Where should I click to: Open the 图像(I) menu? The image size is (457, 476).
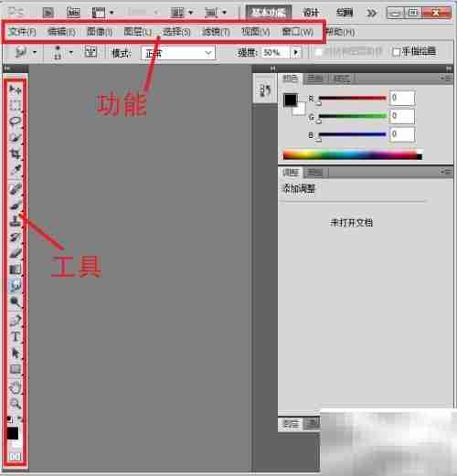pos(100,31)
